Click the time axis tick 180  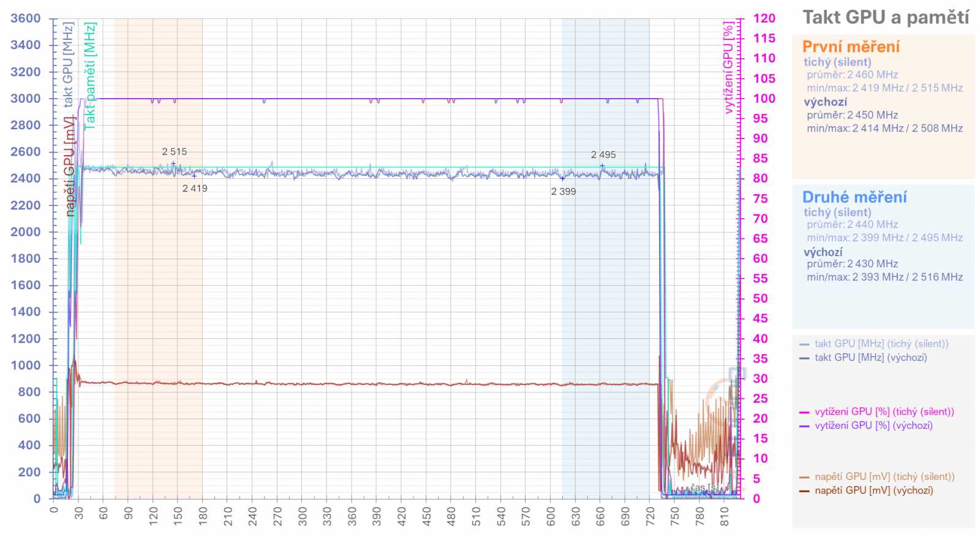(203, 515)
